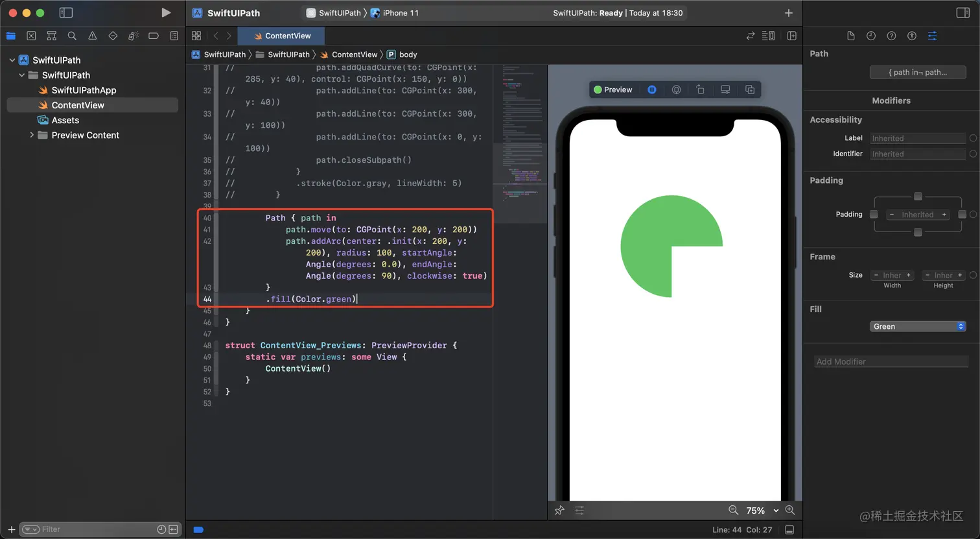The width and height of the screenshot is (980, 539).
Task: Decrease the frame width value
Action: click(x=876, y=275)
